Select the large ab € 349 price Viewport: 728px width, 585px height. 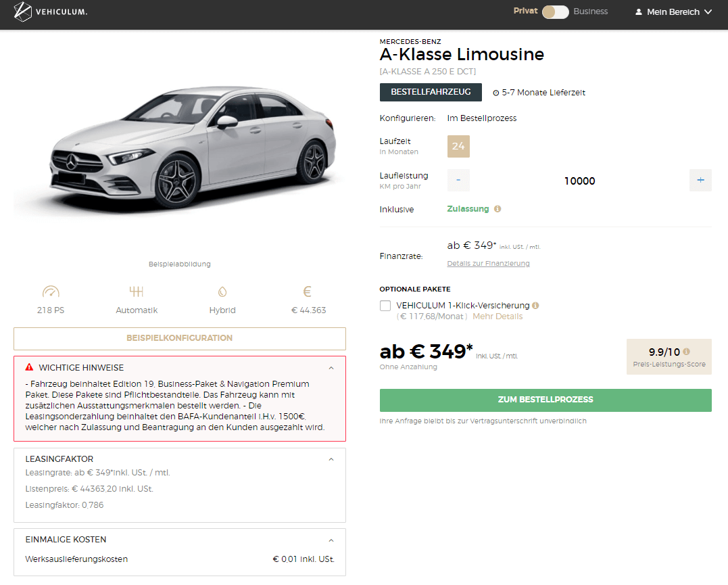[x=427, y=352]
